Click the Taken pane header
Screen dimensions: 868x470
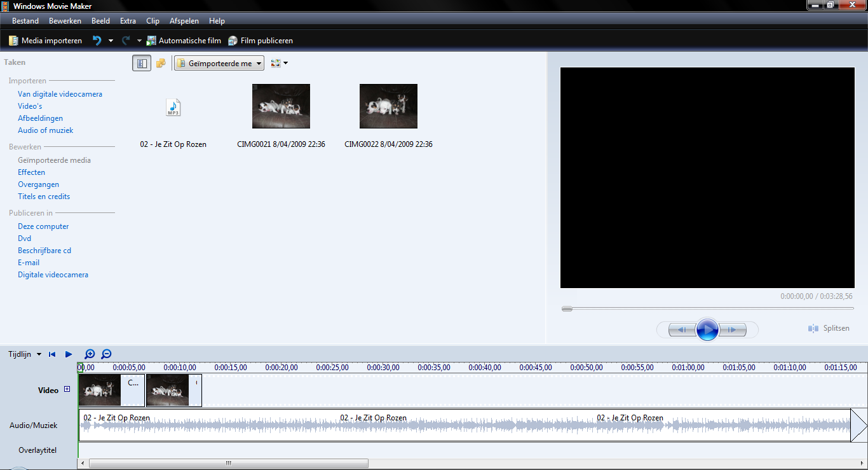[x=15, y=62]
